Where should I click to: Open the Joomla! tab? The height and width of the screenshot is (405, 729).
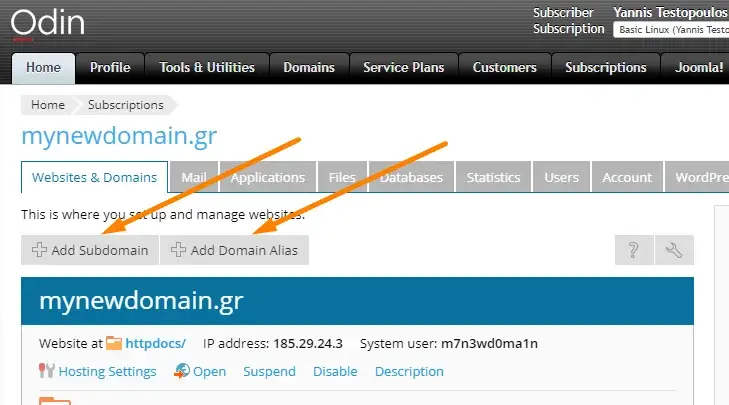tap(695, 68)
